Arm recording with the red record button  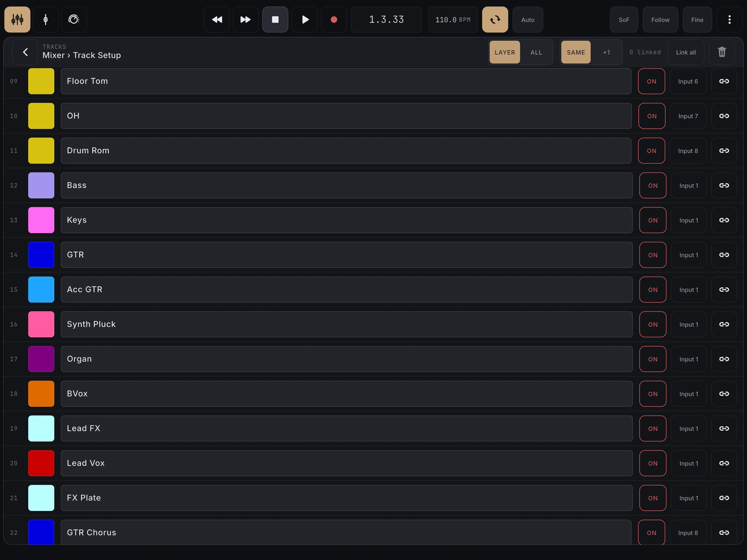pyautogui.click(x=334, y=20)
